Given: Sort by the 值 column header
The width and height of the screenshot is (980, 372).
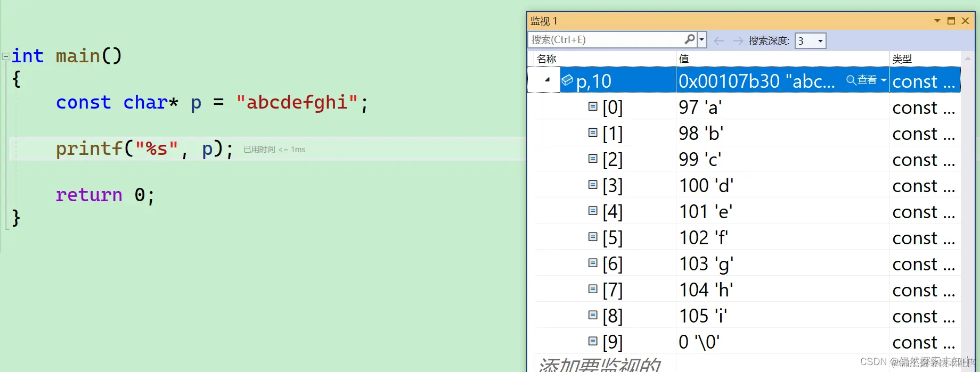Looking at the screenshot, I should click(x=783, y=59).
